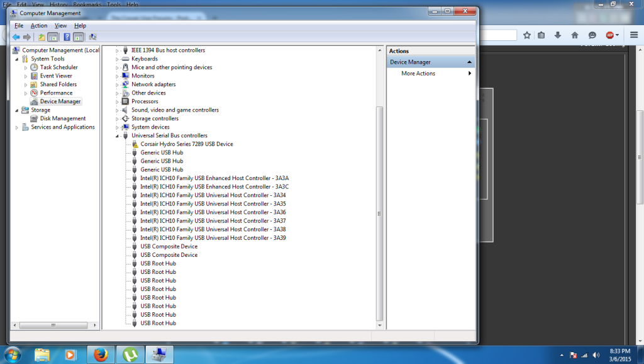Open the volume speaker tray icon
Image resolution: width=644 pixels, height=364 pixels.
[x=596, y=355]
